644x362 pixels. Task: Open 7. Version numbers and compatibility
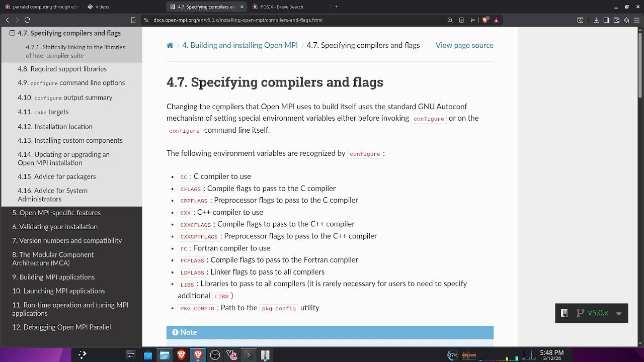click(x=67, y=241)
